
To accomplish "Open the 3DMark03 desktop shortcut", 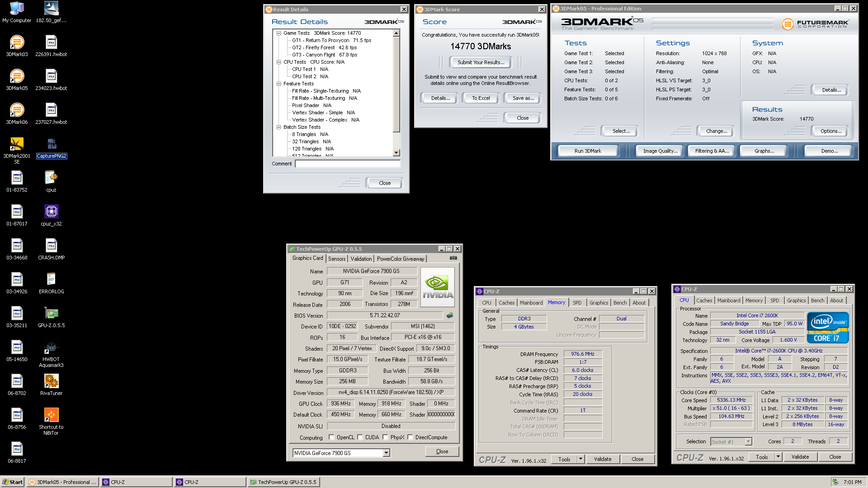I will [17, 46].
